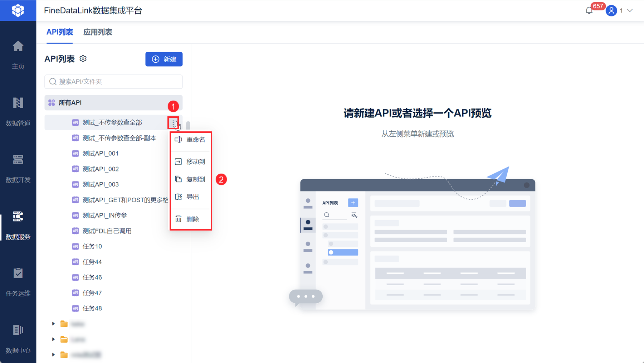Click the 657 notification badge
Screen dimensions: 644x363
click(598, 6)
